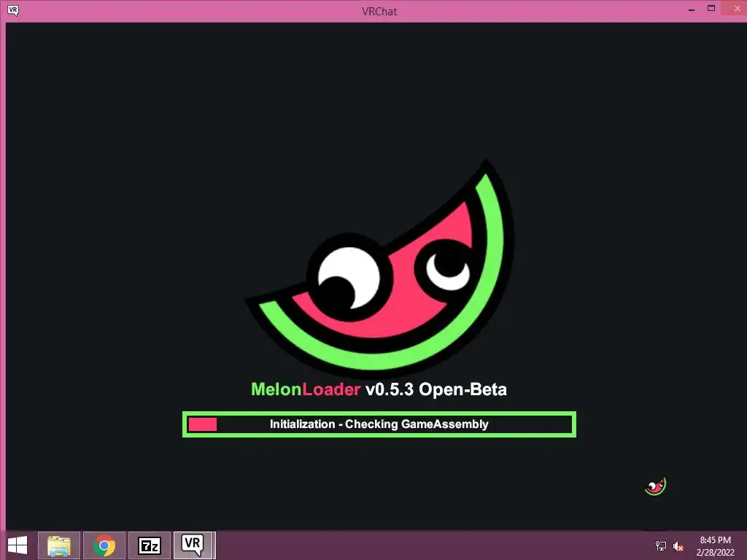This screenshot has width=747, height=560.
Task: Click the VRChat title bar icon
Action: [13, 10]
